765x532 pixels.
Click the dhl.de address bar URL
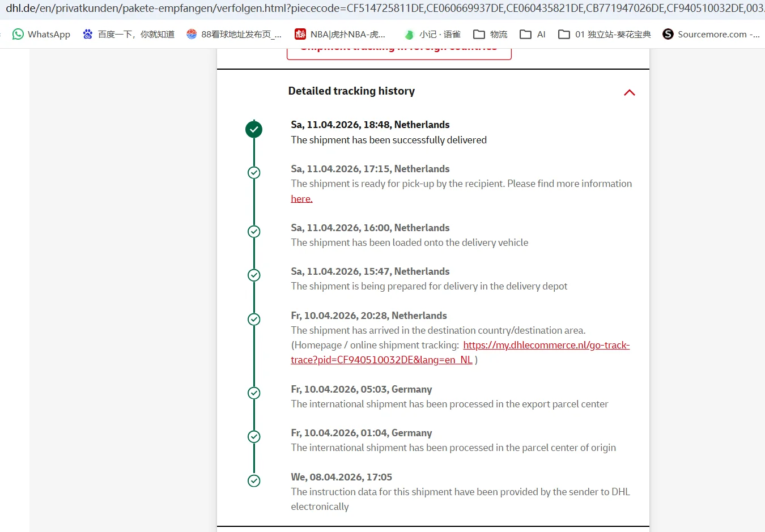pyautogui.click(x=385, y=8)
